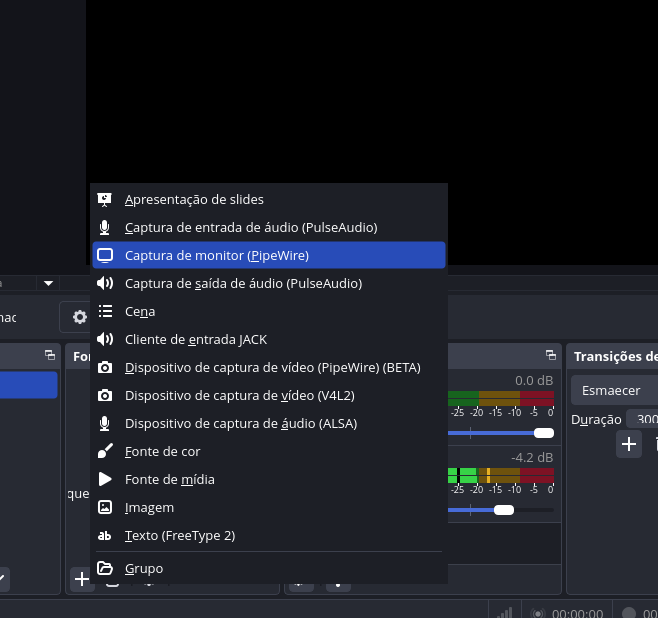Select the highlighted scene in the list
Viewport: 658px width, 618px height.
coord(29,385)
